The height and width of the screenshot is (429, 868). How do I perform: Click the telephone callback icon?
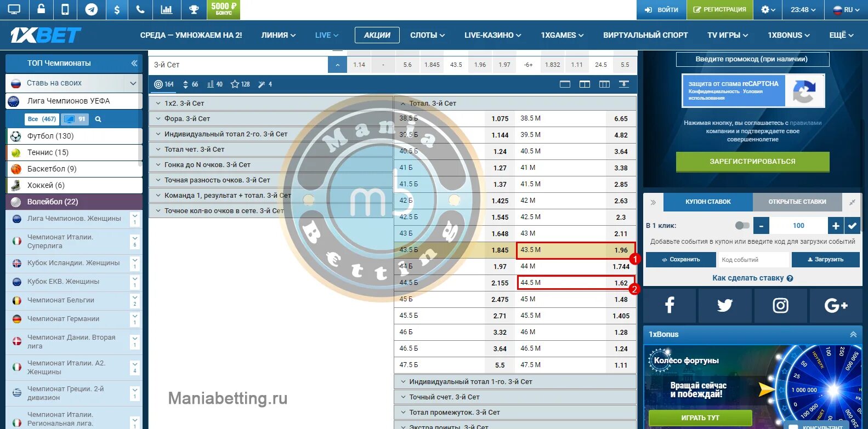140,9
